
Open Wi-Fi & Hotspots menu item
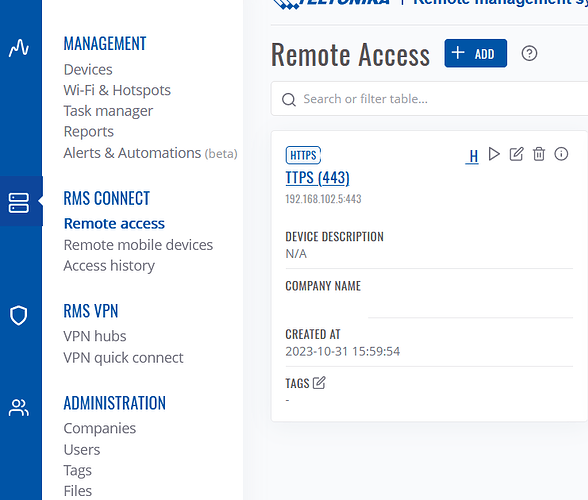[x=117, y=90]
